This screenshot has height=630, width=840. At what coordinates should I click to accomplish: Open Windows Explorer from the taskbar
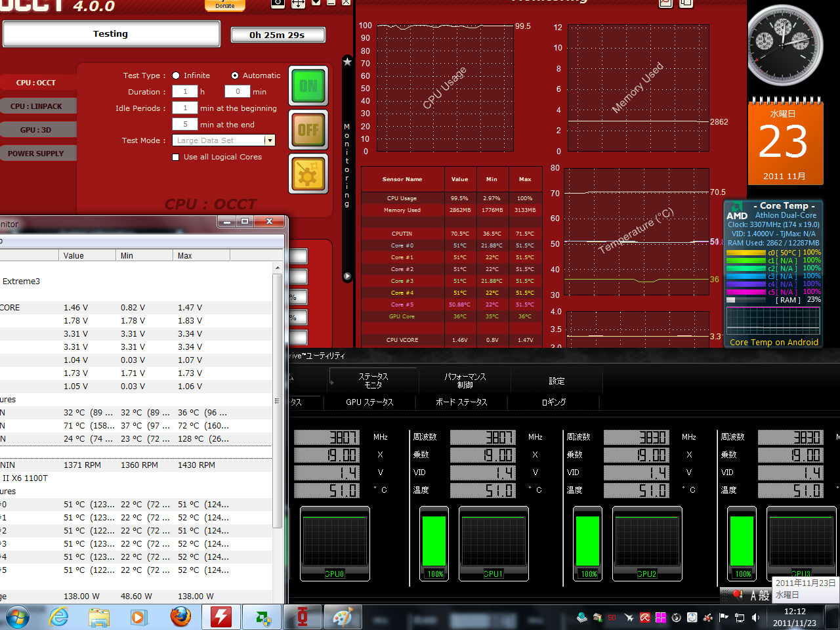point(99,618)
